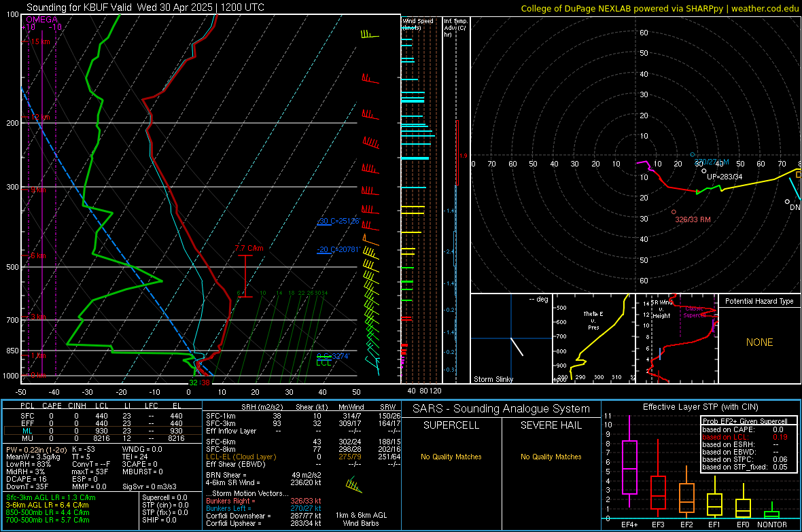Click the red RM storm motion circle

point(674,212)
